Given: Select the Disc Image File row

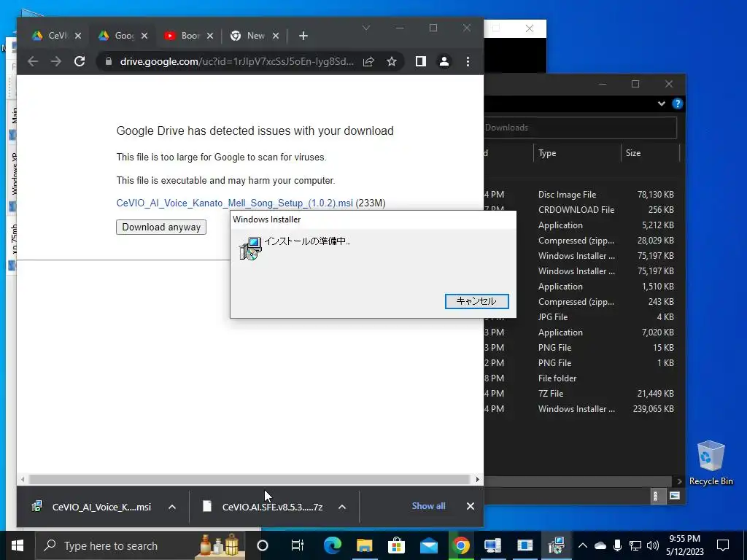Looking at the screenshot, I should tap(581, 195).
